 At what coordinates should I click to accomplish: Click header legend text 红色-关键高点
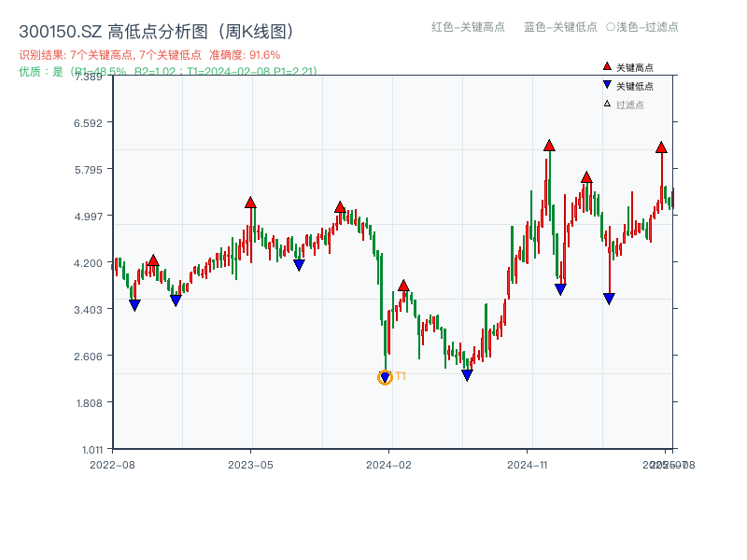point(468,27)
